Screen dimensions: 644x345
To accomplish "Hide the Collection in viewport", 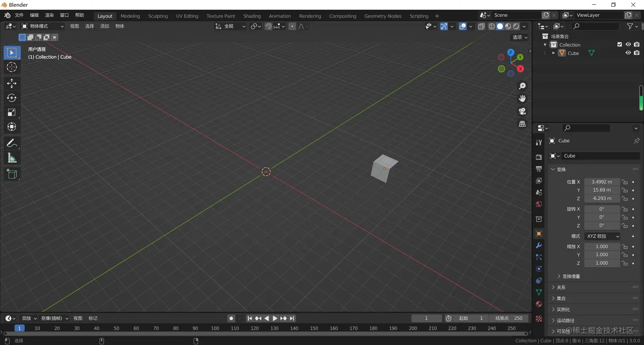I will point(628,44).
